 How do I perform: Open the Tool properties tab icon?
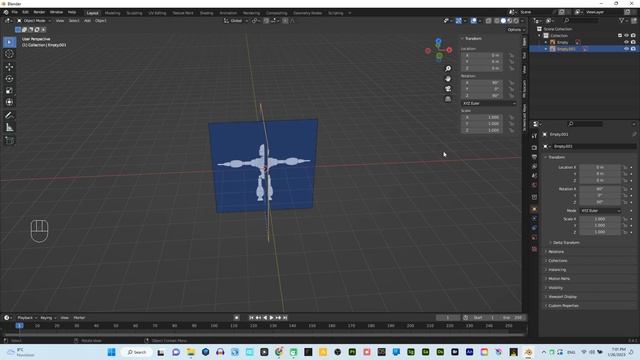click(x=534, y=136)
